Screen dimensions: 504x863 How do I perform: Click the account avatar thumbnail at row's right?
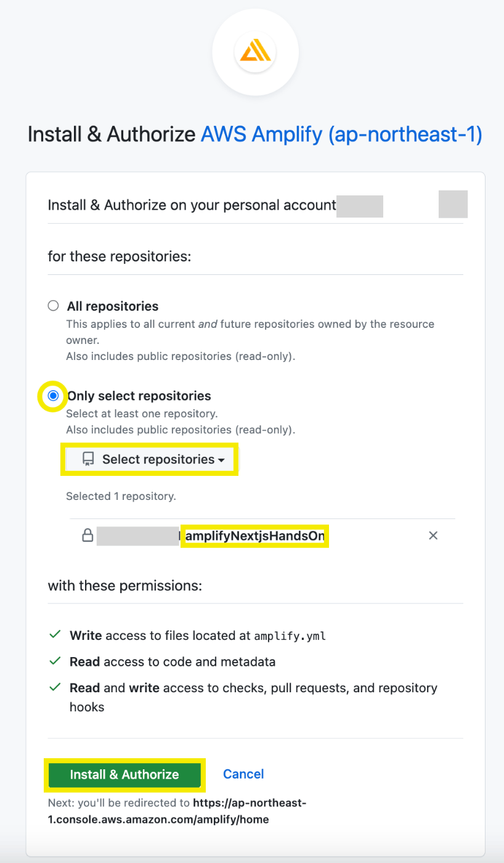tap(453, 205)
